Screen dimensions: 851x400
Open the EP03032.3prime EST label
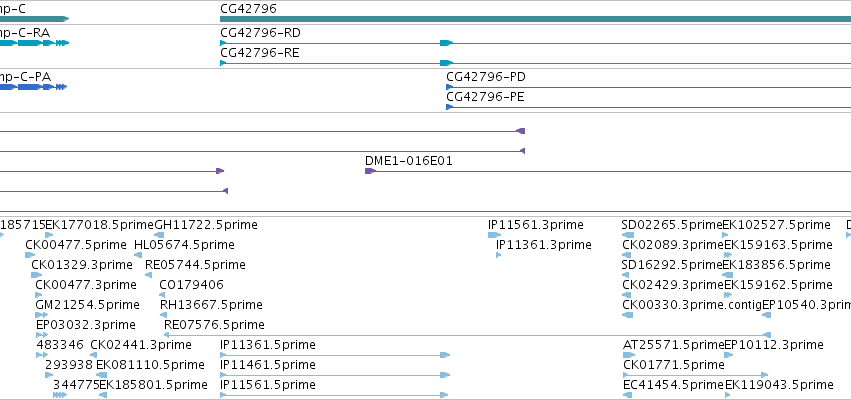coord(86,325)
